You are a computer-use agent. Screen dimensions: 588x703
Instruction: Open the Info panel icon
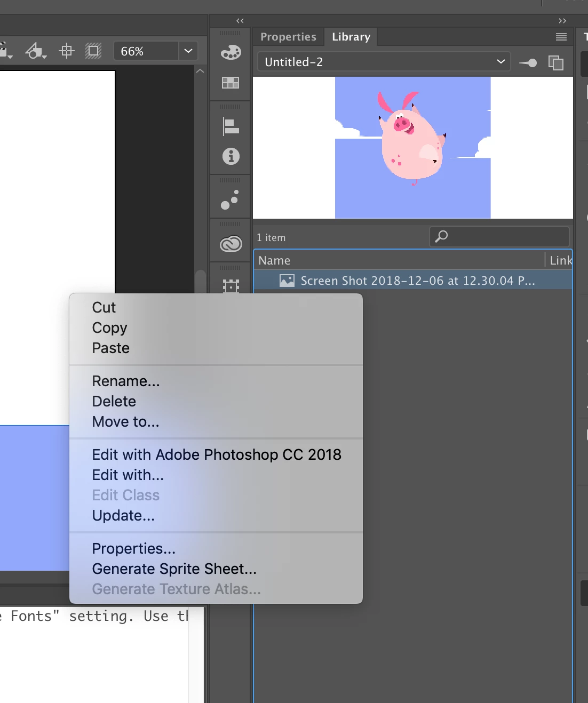point(231,156)
